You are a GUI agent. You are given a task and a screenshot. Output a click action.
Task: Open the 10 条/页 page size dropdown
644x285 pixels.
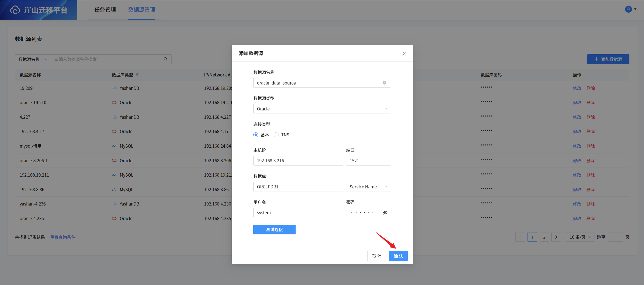click(x=580, y=237)
